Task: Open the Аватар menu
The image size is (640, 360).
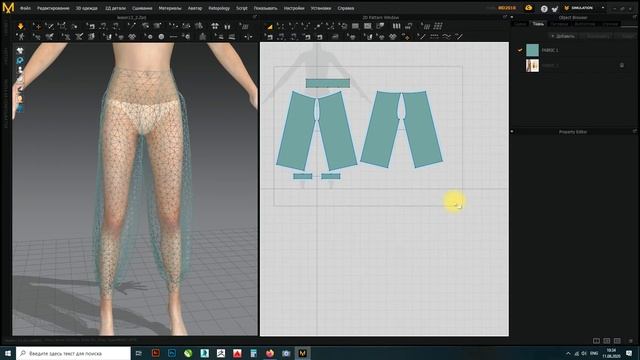Action: click(x=195, y=8)
